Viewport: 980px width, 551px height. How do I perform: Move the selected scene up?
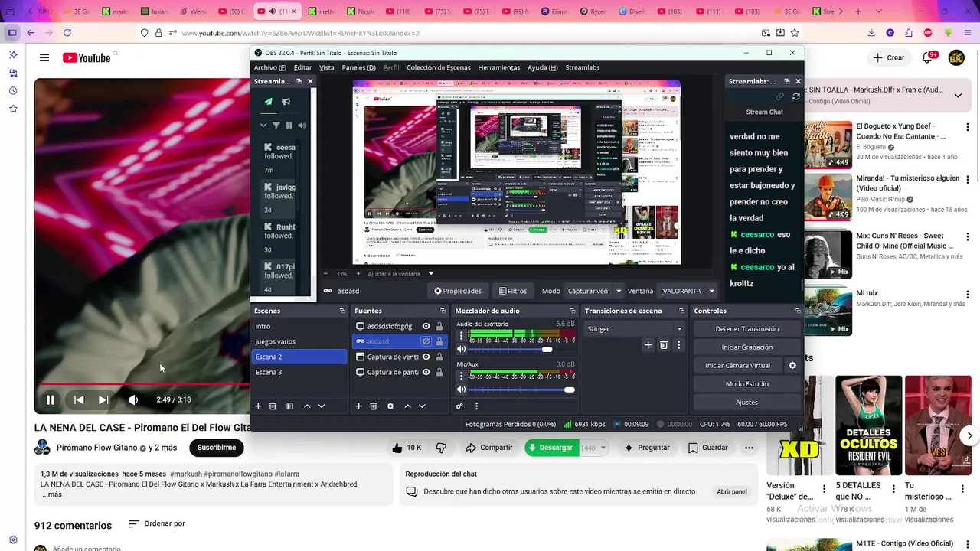click(x=307, y=406)
